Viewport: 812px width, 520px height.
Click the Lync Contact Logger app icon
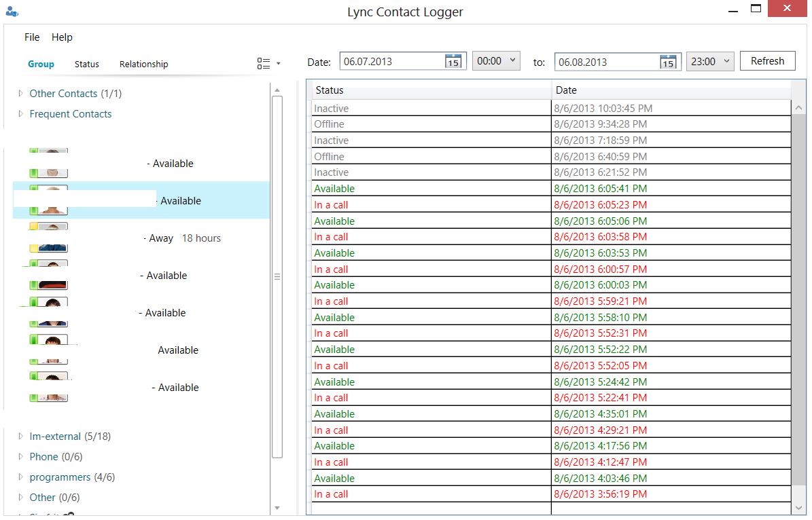point(12,10)
